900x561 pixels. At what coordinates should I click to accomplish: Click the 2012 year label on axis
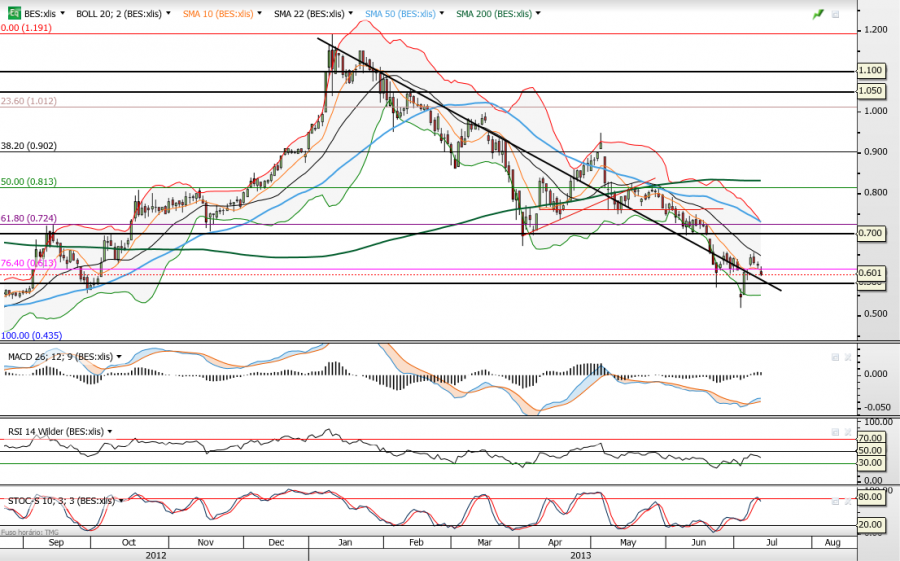coord(156,555)
